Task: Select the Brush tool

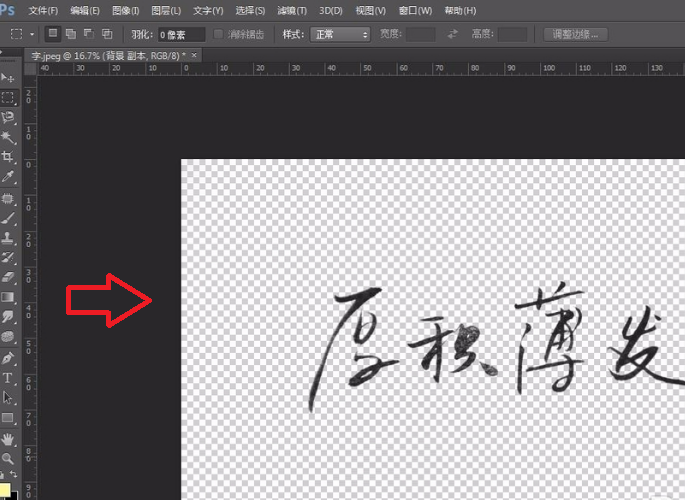Action: [8, 218]
